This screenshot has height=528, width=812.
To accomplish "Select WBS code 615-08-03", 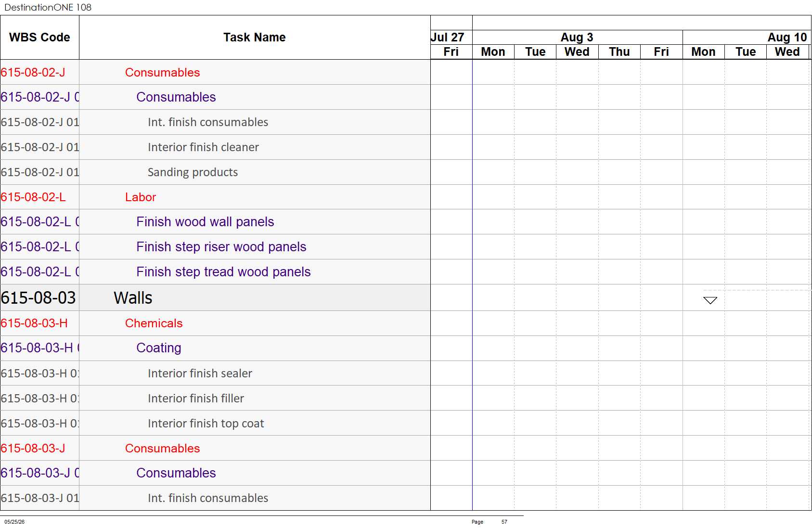I will tap(39, 298).
